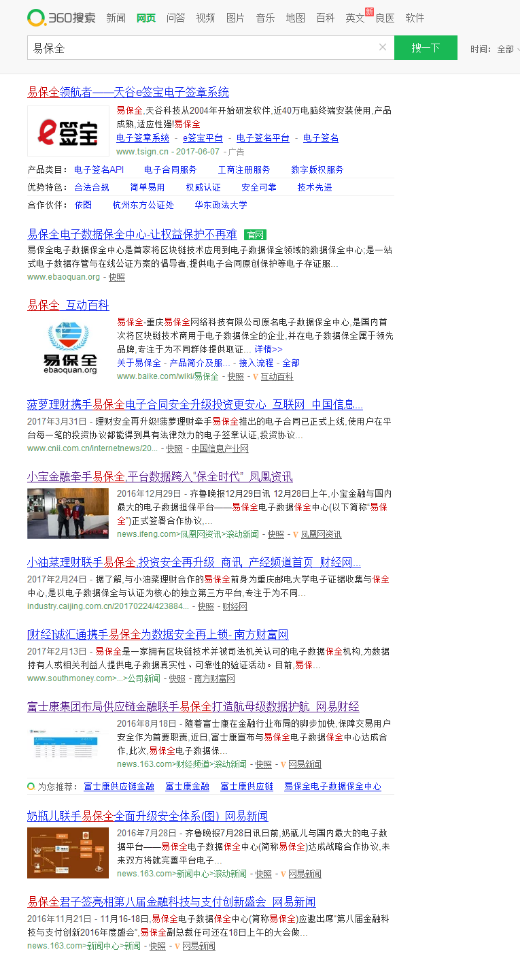Screen dimensions: 521x957
Task: Switch to the 图片 tab
Action: 235,18
